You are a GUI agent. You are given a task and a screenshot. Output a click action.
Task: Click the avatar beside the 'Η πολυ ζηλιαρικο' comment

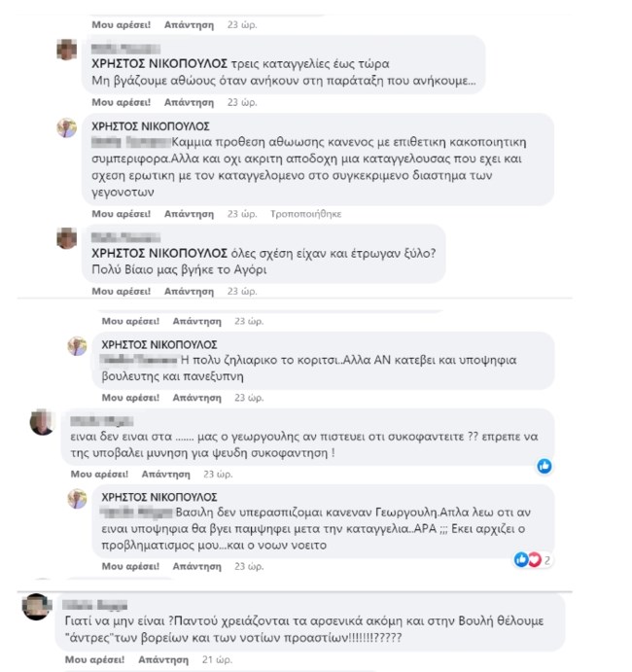(x=77, y=346)
